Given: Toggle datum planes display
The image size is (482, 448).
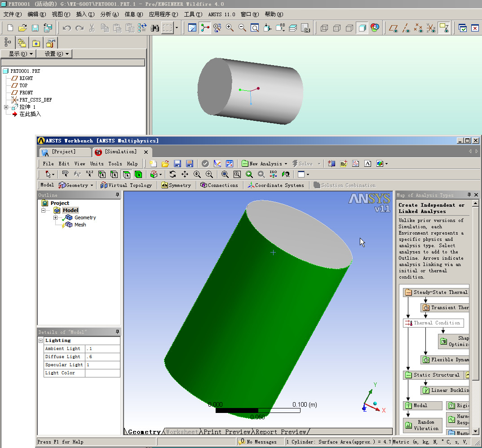Looking at the screenshot, I should (394, 28).
